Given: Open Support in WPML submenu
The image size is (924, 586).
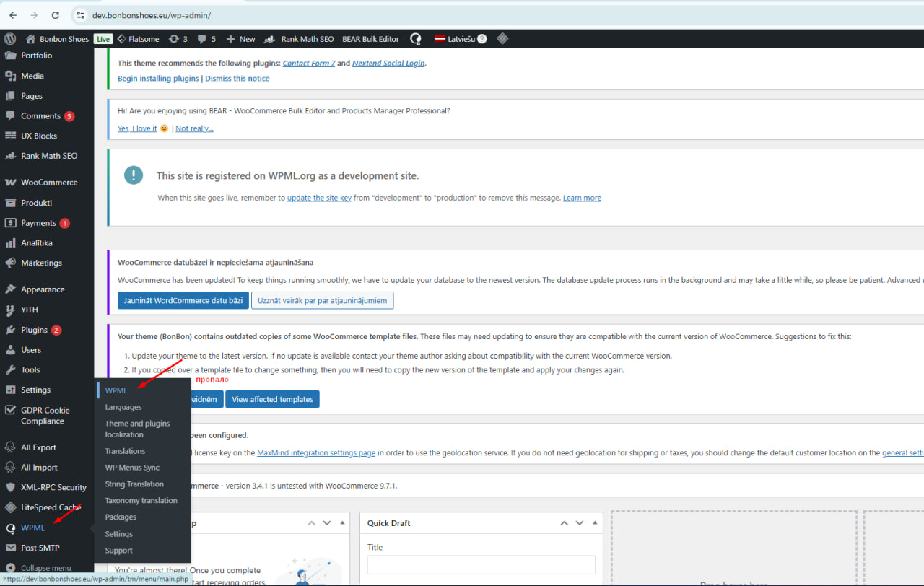Looking at the screenshot, I should [x=119, y=551].
